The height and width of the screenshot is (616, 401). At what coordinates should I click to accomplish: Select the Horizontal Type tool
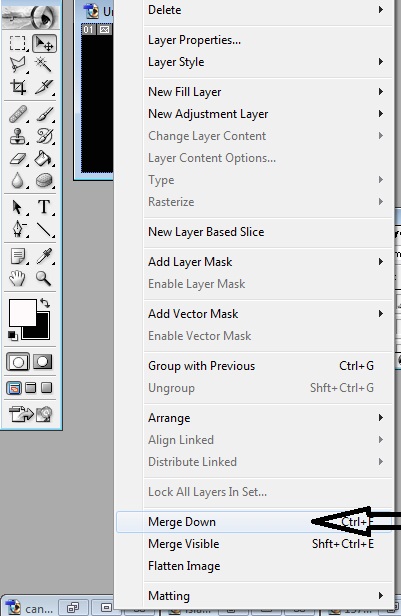pyautogui.click(x=44, y=207)
